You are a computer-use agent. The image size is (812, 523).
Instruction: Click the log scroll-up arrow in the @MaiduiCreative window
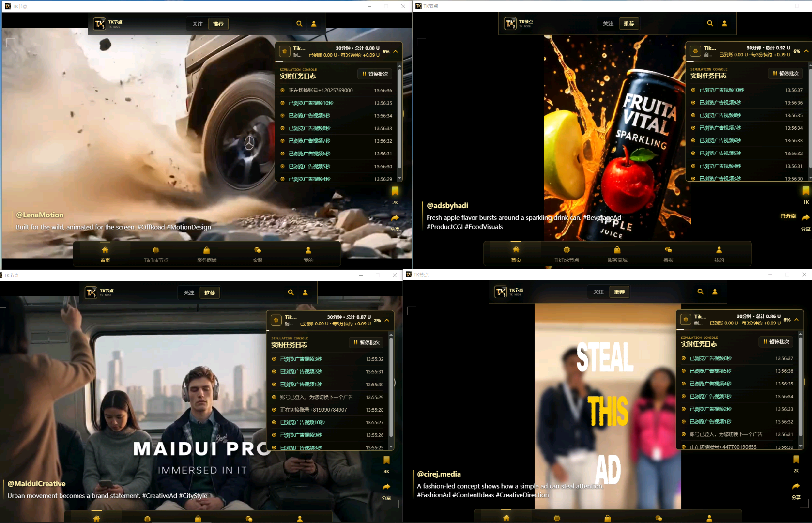(391, 335)
